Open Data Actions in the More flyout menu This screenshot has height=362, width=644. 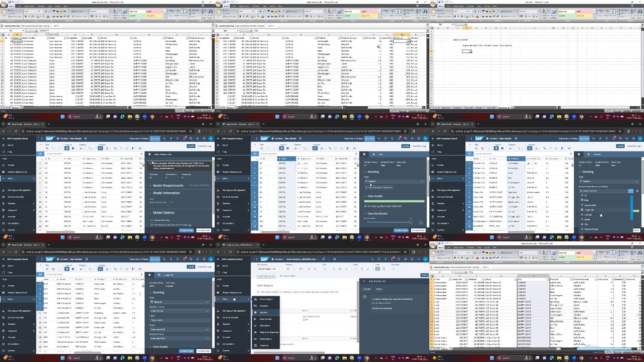pos(265,319)
